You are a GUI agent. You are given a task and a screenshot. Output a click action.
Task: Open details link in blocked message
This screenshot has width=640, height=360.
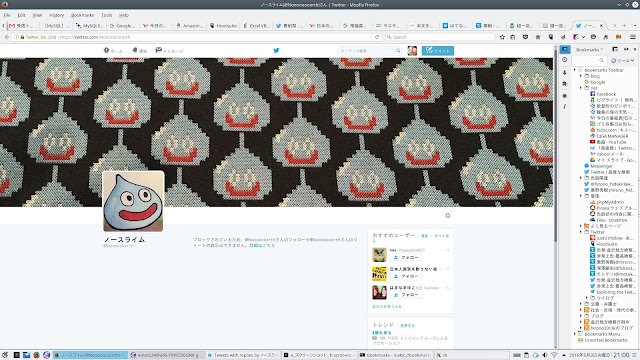[262, 246]
